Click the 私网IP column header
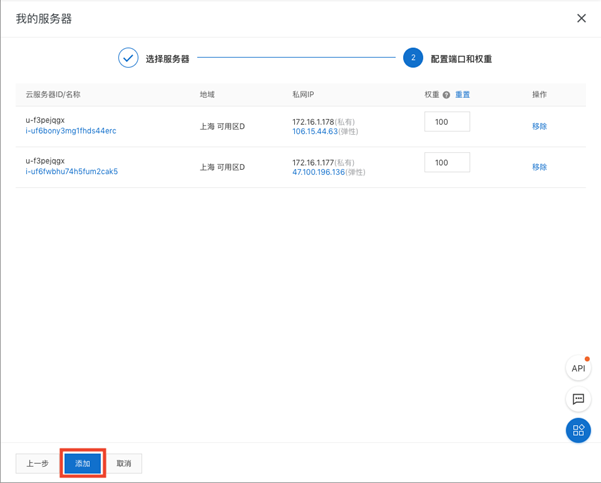This screenshot has height=483, width=601. [303, 95]
